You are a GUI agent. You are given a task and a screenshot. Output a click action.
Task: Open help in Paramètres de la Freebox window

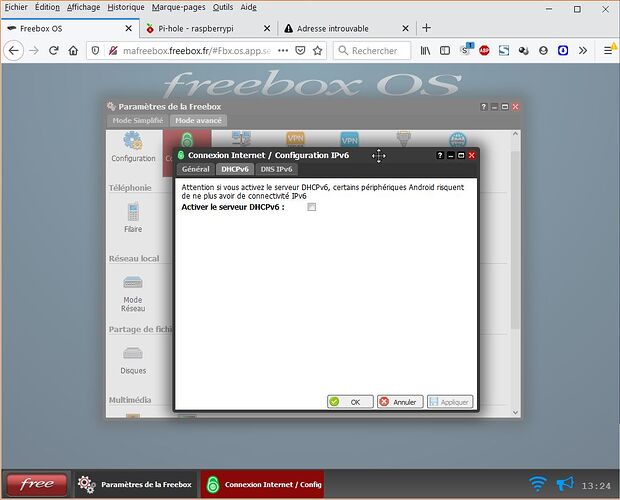pos(484,107)
